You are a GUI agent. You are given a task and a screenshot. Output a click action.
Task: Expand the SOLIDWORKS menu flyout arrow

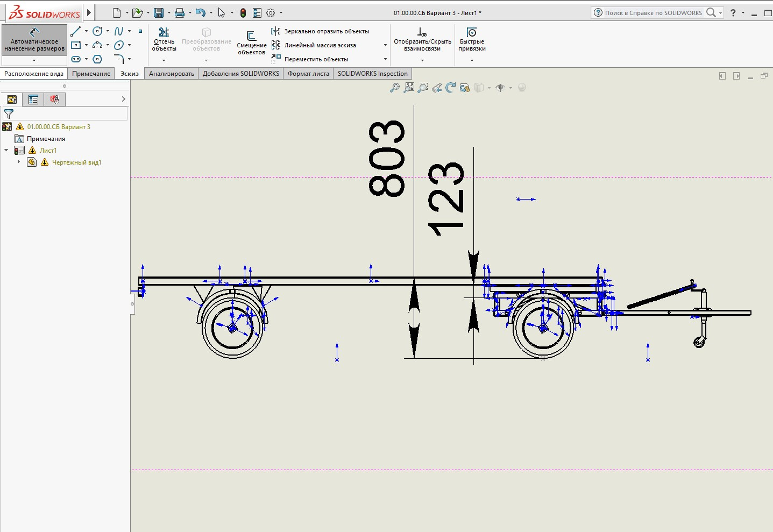[x=89, y=13]
